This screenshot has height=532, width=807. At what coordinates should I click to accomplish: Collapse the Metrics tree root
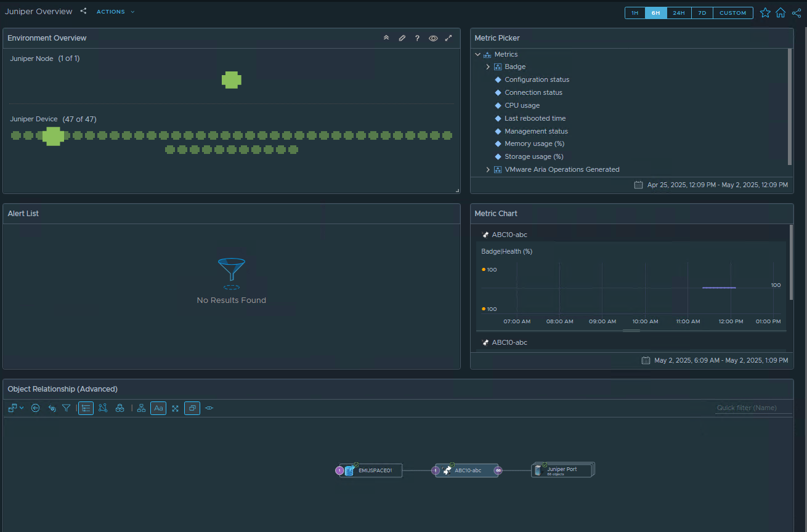pyautogui.click(x=478, y=54)
